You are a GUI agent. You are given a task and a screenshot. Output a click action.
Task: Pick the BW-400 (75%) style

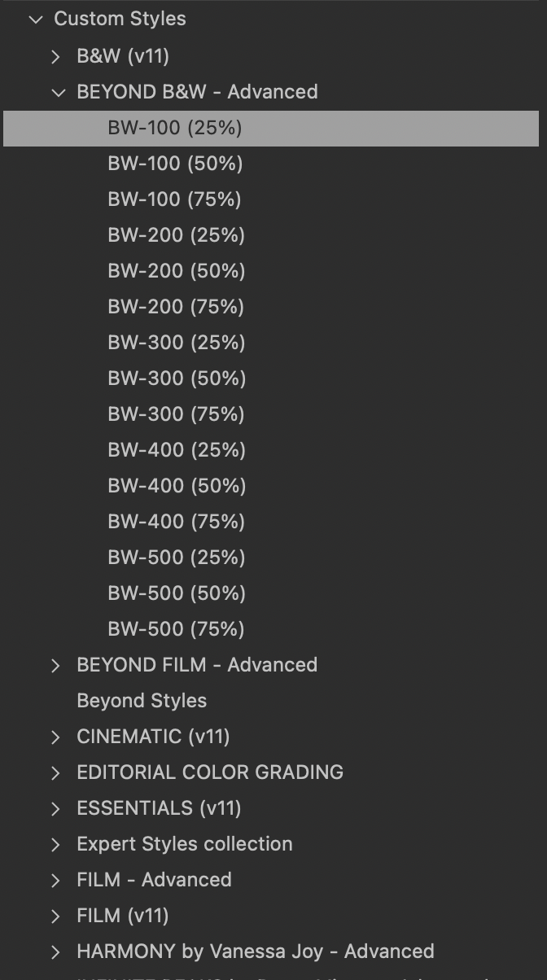(271, 522)
